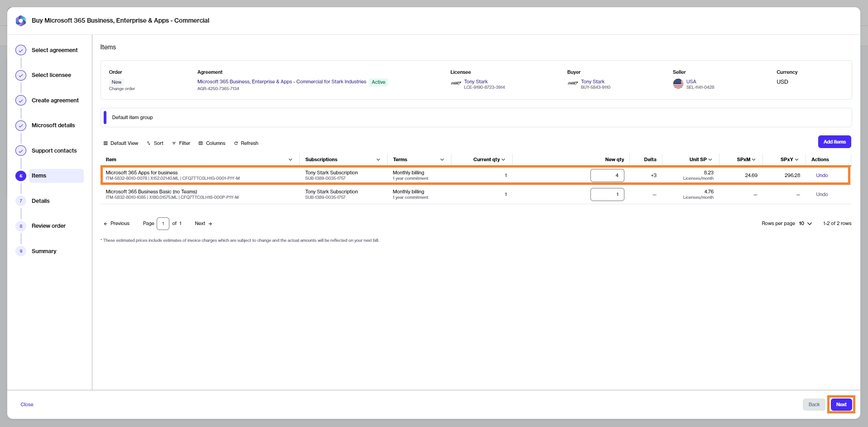Click the Add items button
Screen dimensions: 868x427
[834, 142]
